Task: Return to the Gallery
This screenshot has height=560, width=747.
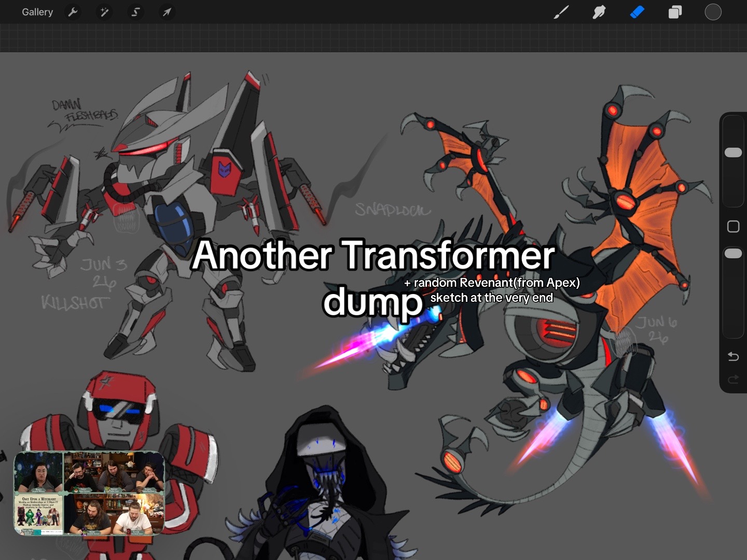Action: pos(37,12)
